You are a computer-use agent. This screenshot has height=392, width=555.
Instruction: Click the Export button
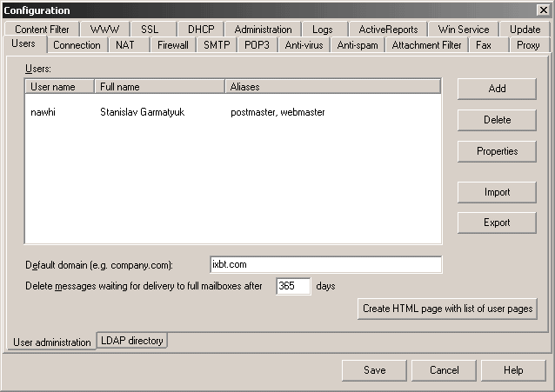point(497,223)
